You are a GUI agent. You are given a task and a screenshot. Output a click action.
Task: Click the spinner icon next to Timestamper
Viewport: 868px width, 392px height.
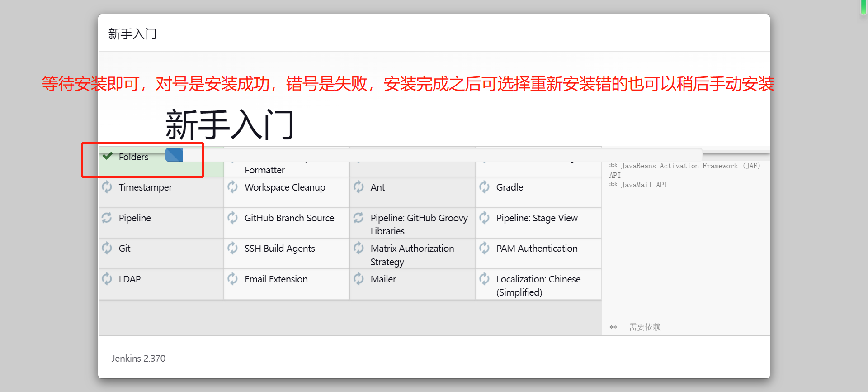click(x=107, y=187)
